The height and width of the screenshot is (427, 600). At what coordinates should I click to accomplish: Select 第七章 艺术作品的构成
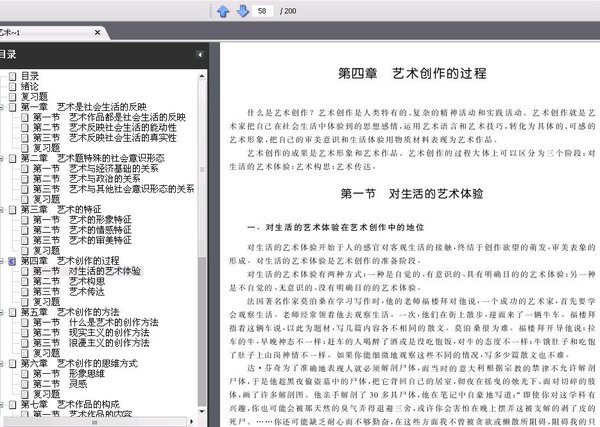[x=70, y=404]
